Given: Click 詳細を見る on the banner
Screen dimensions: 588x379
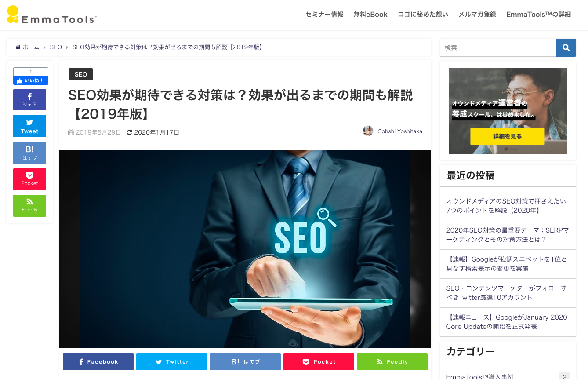Looking at the screenshot, I should [508, 136].
